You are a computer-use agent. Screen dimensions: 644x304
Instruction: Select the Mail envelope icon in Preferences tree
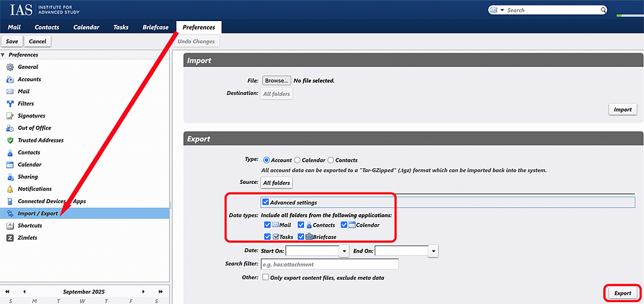(11, 91)
